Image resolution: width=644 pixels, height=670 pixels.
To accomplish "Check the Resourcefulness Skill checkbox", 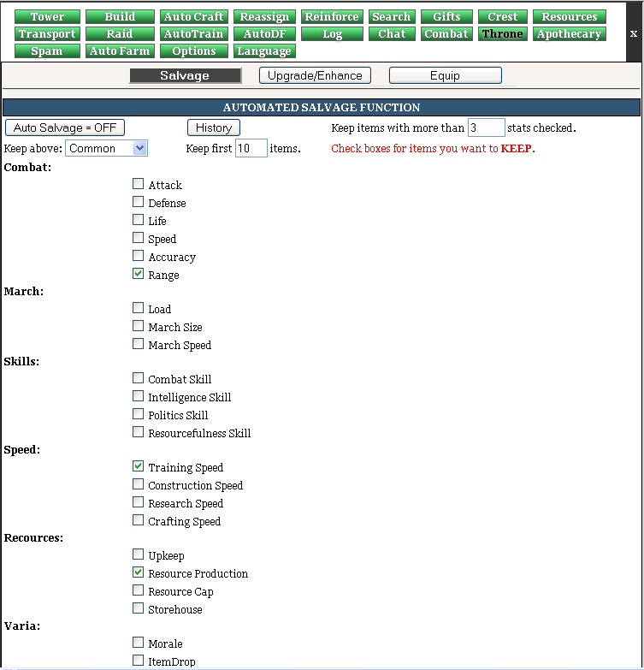I will [138, 431].
